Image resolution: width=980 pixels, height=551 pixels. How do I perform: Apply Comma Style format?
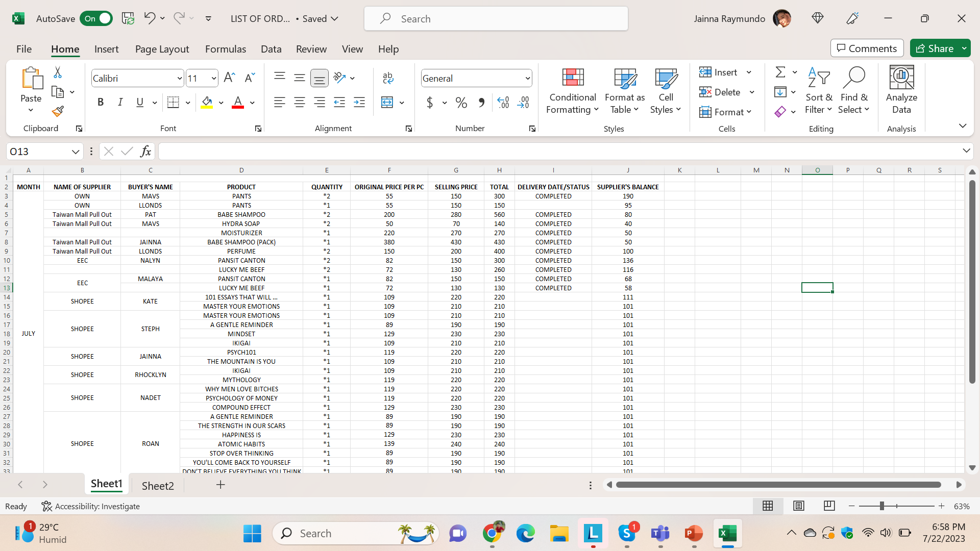[x=481, y=103]
